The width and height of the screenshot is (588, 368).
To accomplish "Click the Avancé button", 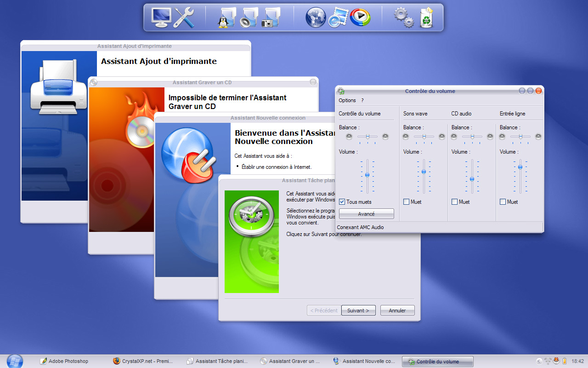I will [x=367, y=214].
